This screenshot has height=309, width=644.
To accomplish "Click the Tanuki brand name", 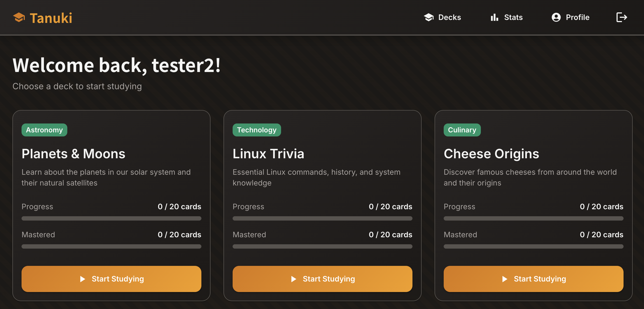I will pyautogui.click(x=51, y=18).
